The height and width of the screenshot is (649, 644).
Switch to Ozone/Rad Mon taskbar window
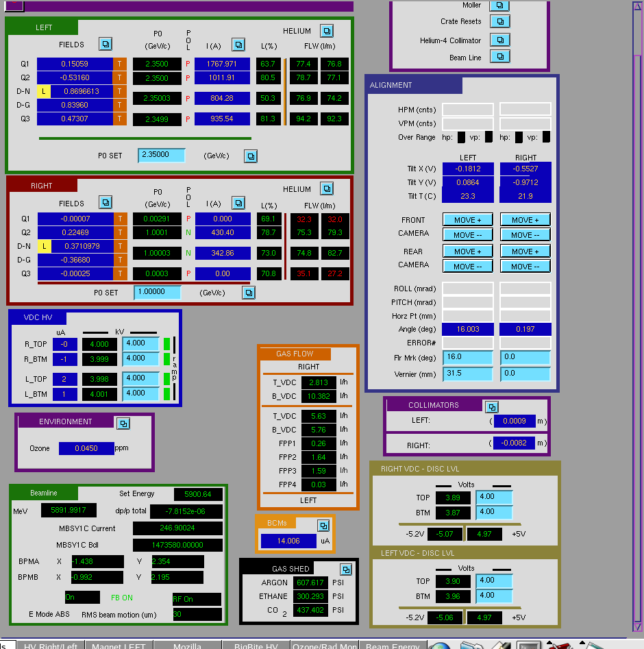[325, 645]
